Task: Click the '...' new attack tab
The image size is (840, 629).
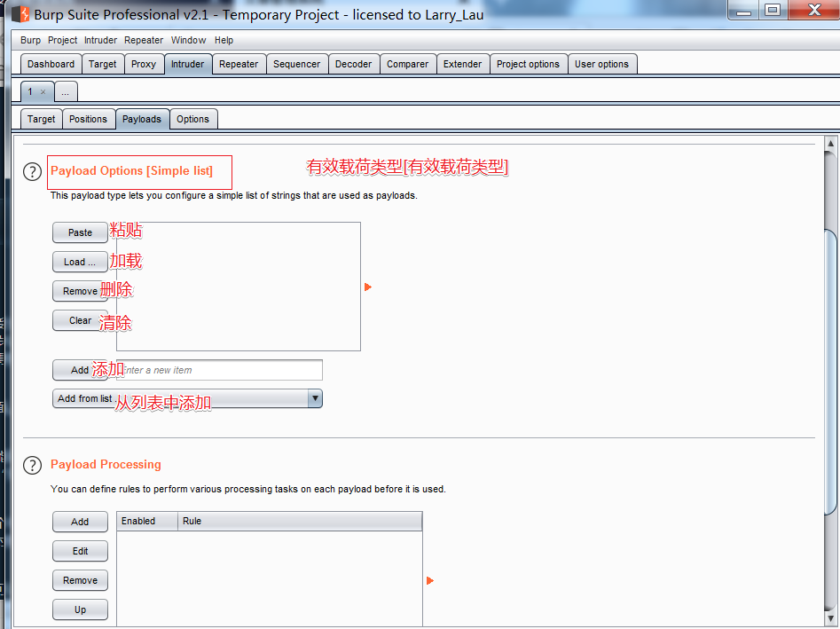Action: [x=66, y=92]
